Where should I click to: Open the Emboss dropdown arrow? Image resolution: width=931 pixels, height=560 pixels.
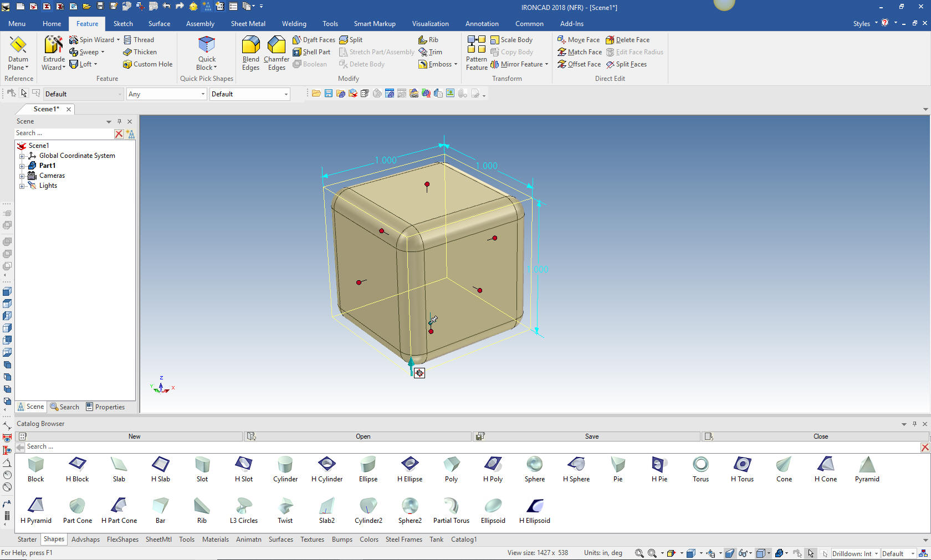(456, 64)
